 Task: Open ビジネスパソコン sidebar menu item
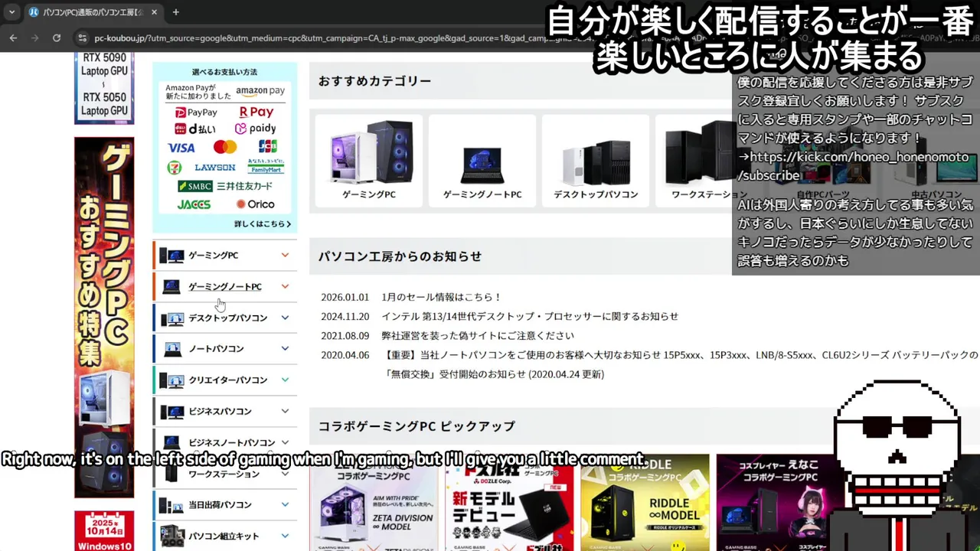(224, 411)
